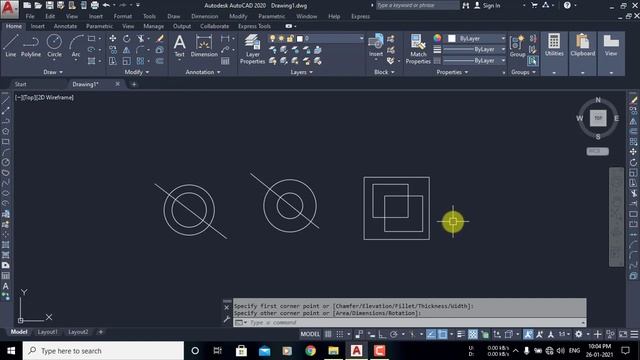Switch to the Express Tools ribbon tab
Screen dimensions: 640x360
(254, 26)
